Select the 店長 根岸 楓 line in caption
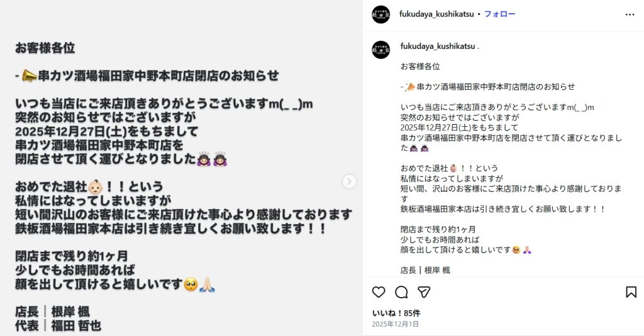This screenshot has width=644, height=336. pos(425,270)
